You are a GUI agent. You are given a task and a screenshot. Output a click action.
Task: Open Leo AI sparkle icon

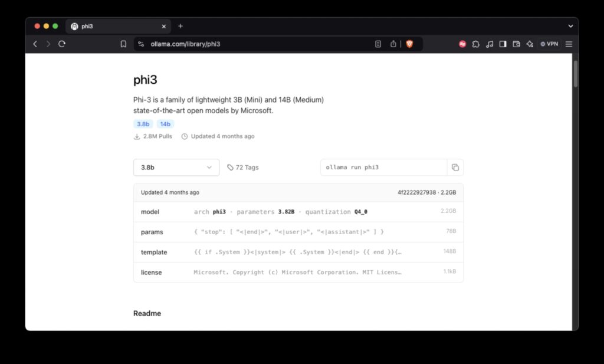pyautogui.click(x=529, y=44)
